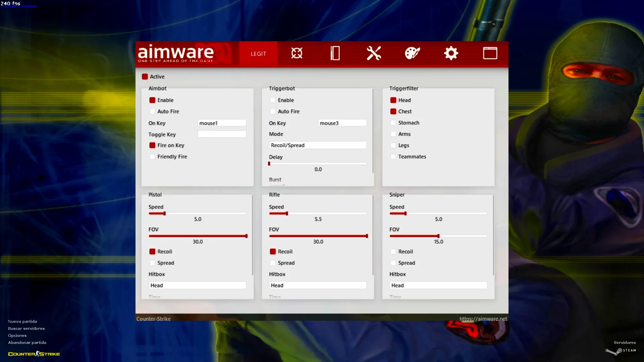Open the crosshair rage tab icon

coord(297,53)
